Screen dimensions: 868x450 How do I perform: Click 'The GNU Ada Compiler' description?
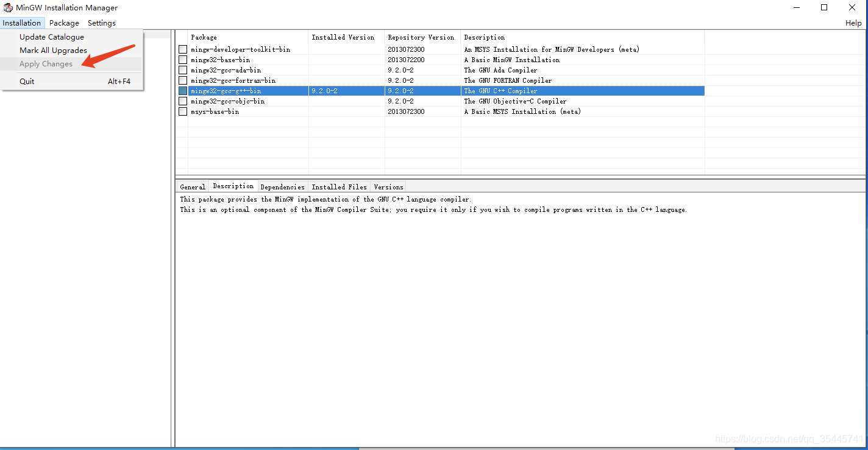click(500, 70)
